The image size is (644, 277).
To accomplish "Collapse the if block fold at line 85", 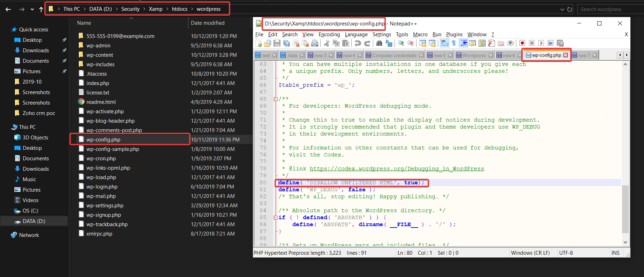I will pyautogui.click(x=276, y=217).
